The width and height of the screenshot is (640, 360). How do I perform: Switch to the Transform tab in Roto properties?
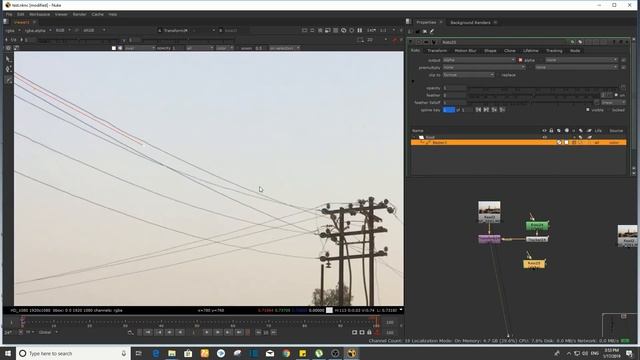pos(437,51)
